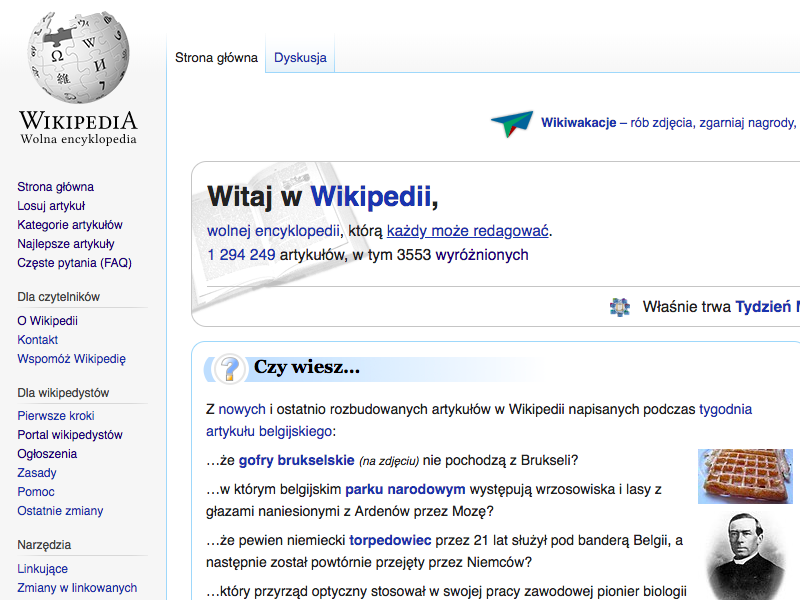Click the question mark icon beside Czy wiesz
The image size is (800, 600).
(229, 368)
